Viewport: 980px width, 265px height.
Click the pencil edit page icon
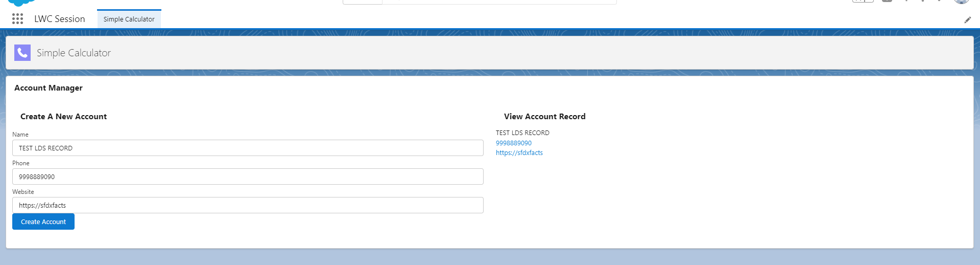[967, 20]
